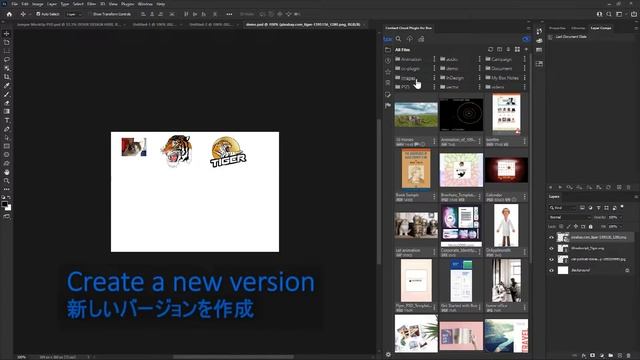
Task: Select the Crop tool
Action: click(7, 77)
